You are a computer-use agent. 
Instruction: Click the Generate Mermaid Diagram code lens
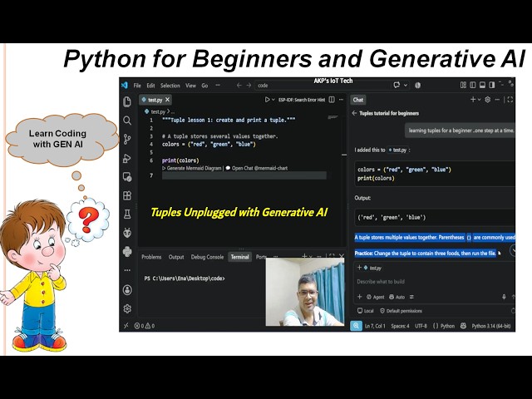[192, 168]
